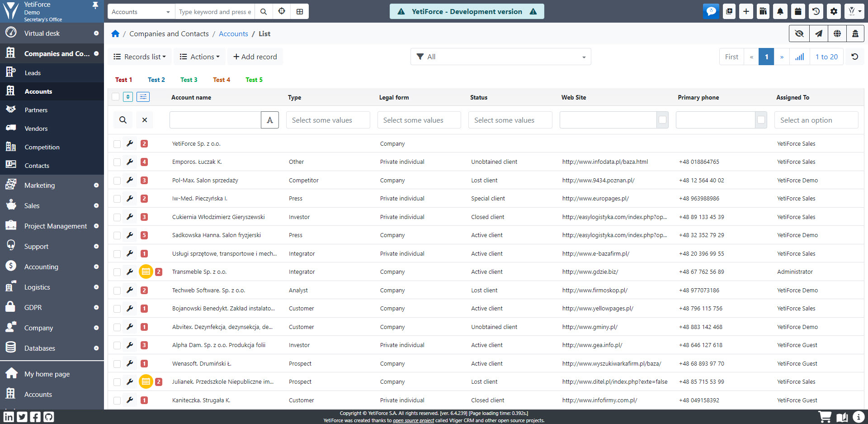The width and height of the screenshot is (868, 424).
Task: Open the Legal form filter select box
Action: coord(419,120)
